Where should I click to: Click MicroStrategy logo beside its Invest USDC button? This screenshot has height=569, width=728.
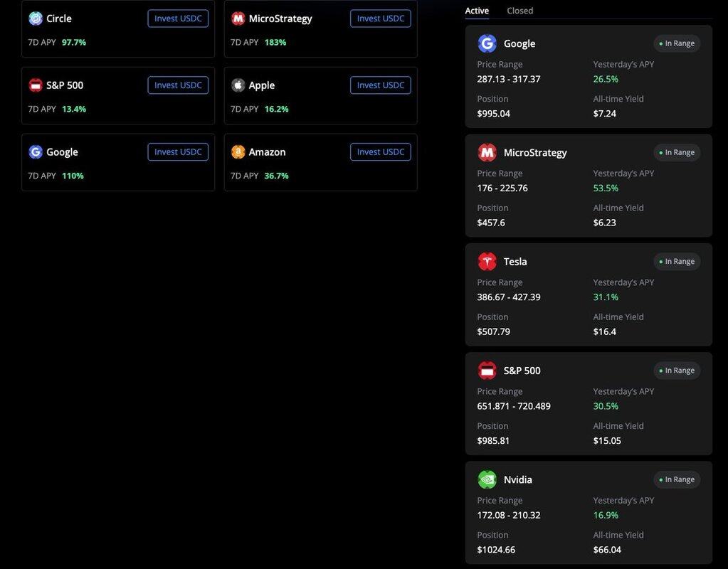tap(238, 18)
